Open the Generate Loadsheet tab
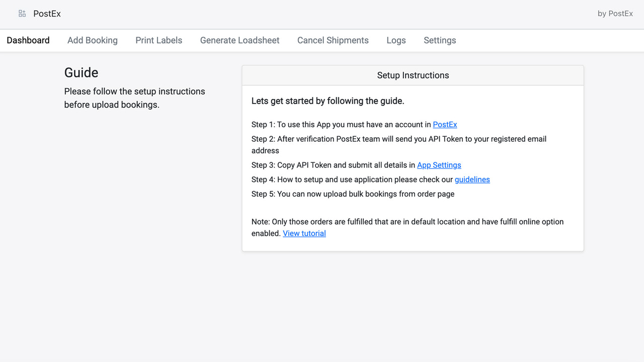644x362 pixels. (239, 40)
